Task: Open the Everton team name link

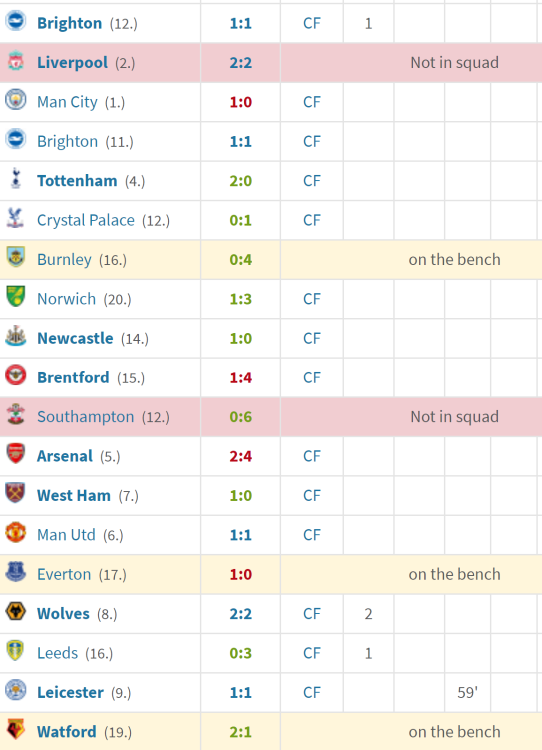Action: coord(64,574)
